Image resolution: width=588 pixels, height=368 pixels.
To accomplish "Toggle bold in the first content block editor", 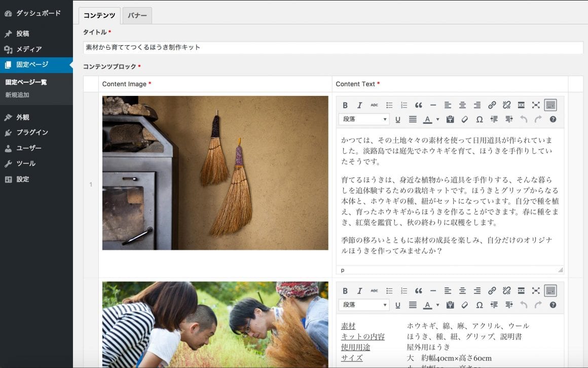I will click(345, 105).
